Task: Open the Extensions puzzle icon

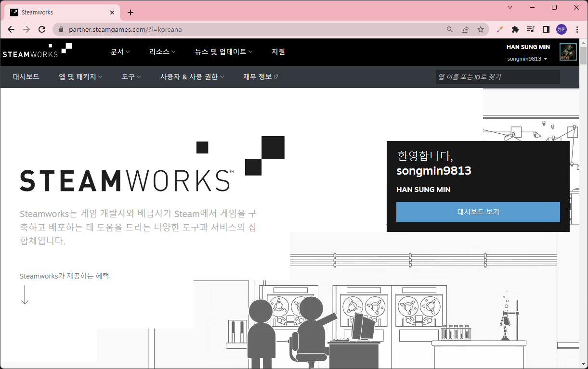Action: point(515,29)
